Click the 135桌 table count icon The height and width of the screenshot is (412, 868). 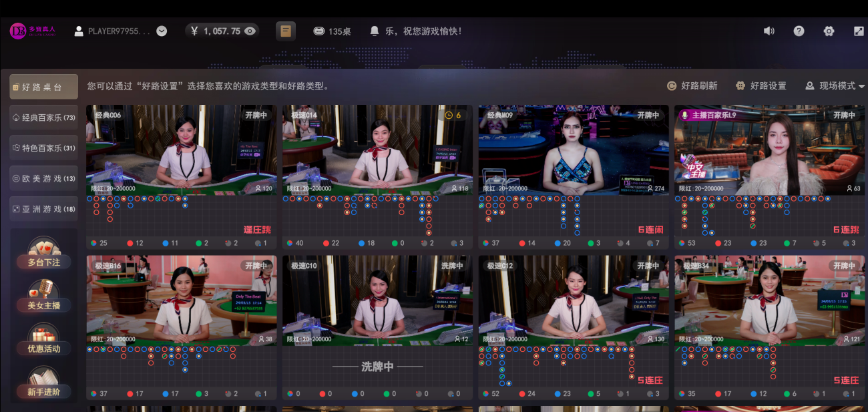point(319,31)
